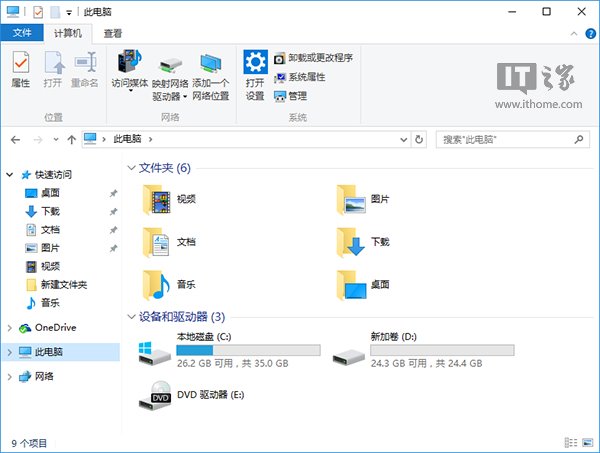600x453 pixels.
Task: Collapse the Devices and drives (设备和驱动器) group
Action: pyautogui.click(x=132, y=317)
